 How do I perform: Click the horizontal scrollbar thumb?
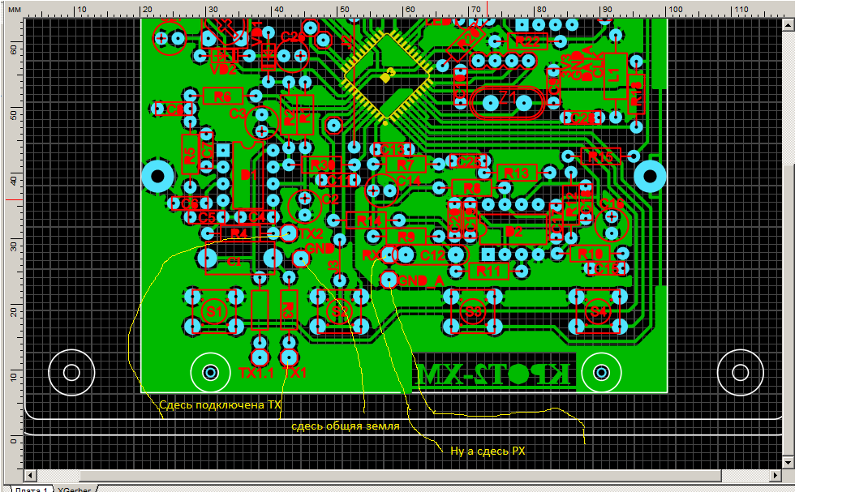[400, 476]
